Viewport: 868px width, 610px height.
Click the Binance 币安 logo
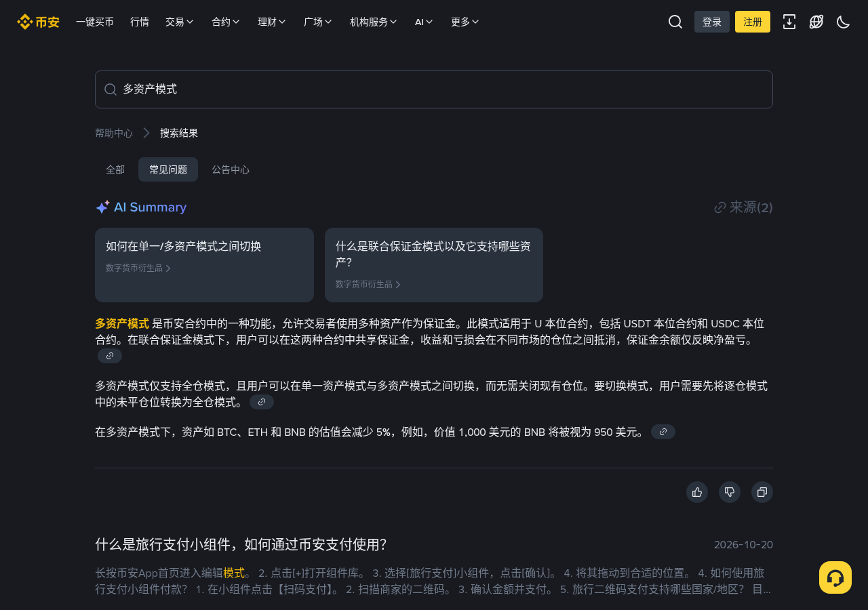[38, 22]
